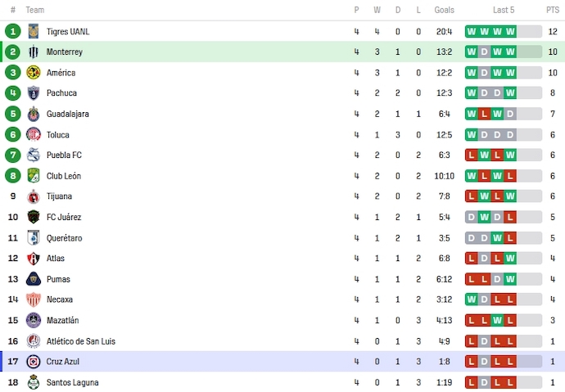
Task: Click the Pachuca team badge
Action: click(34, 93)
